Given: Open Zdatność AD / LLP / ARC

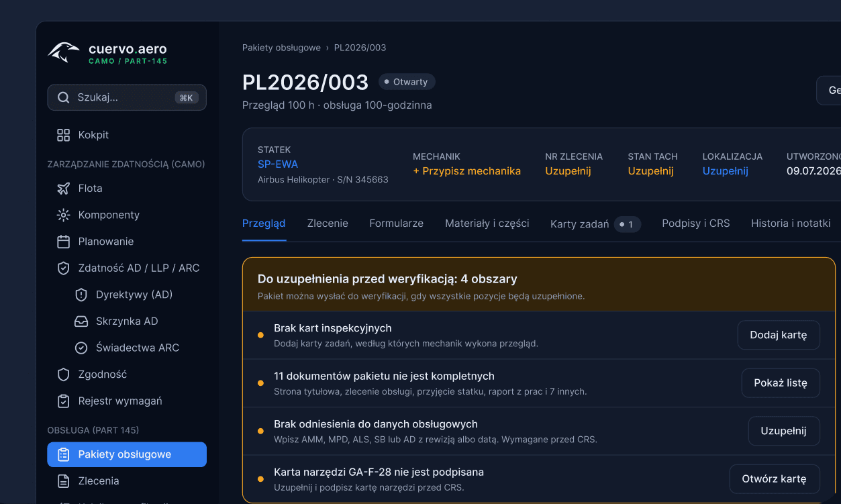Looking at the screenshot, I should pos(127,268).
